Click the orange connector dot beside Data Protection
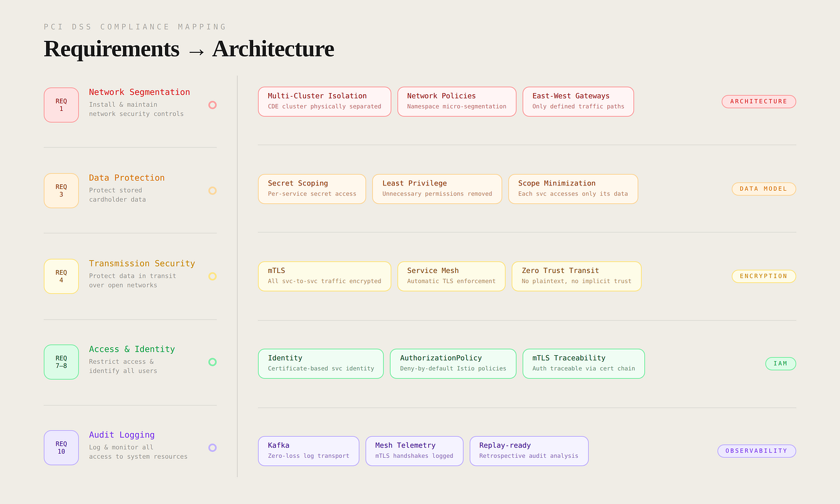Screen dimensions: 840x504 click(x=212, y=191)
